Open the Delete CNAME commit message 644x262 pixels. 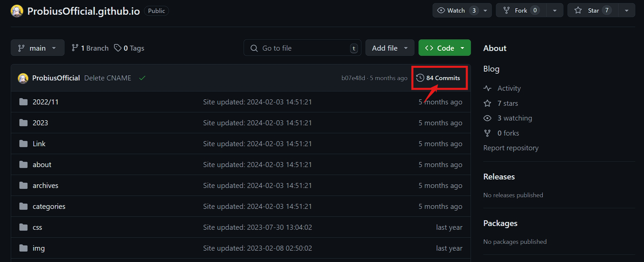pyautogui.click(x=108, y=78)
